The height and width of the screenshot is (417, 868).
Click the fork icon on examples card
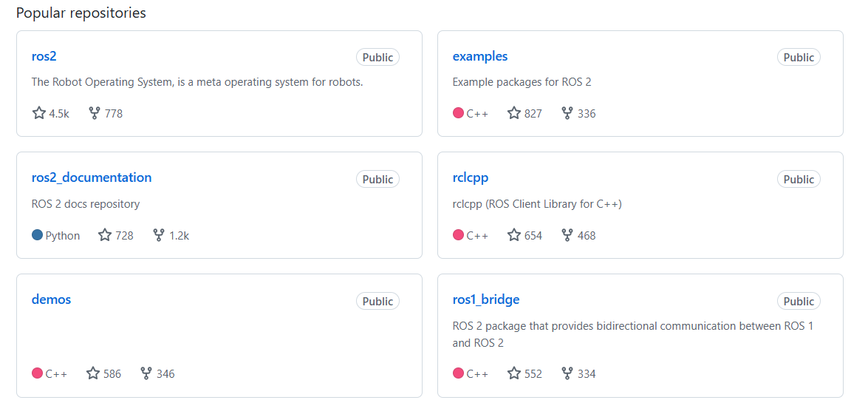(x=567, y=114)
